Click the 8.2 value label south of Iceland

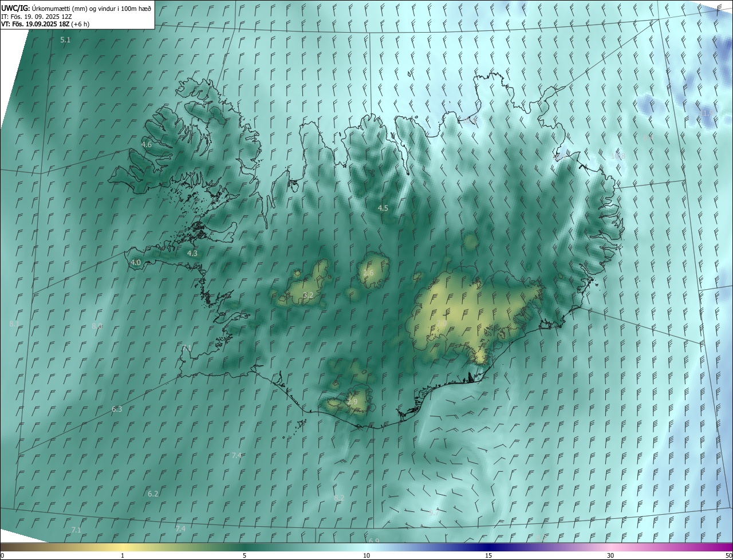(339, 498)
